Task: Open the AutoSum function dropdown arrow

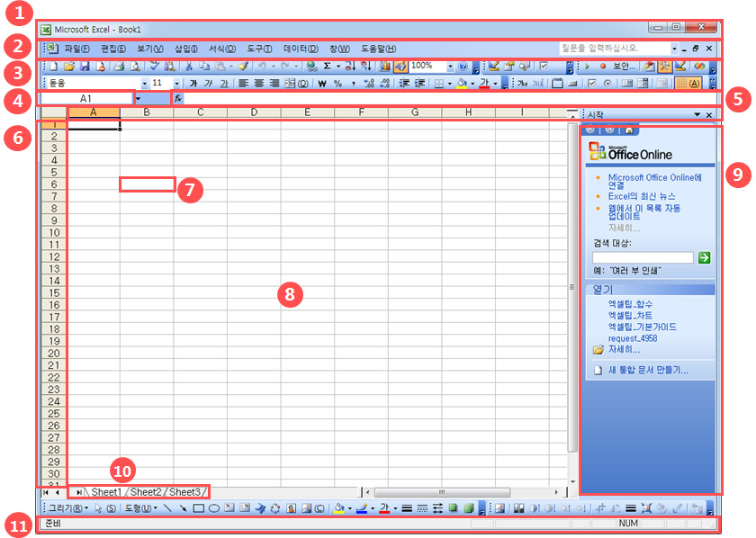Action: 338,67
